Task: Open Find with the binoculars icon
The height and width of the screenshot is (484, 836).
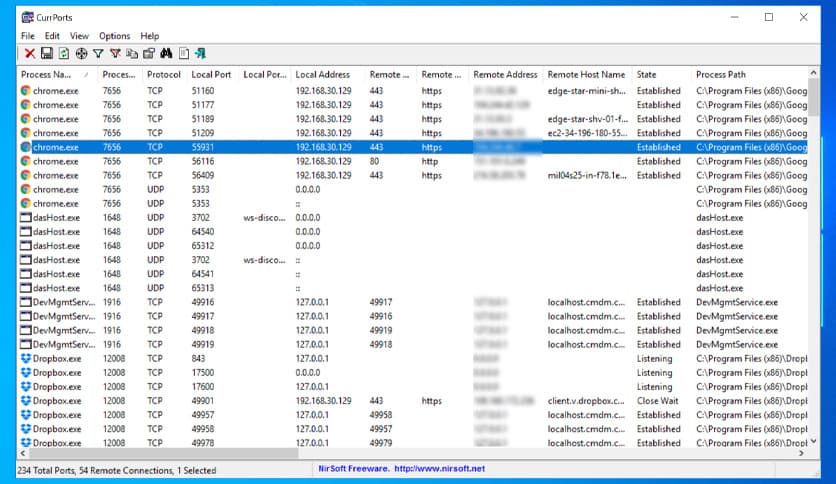Action: [x=166, y=53]
